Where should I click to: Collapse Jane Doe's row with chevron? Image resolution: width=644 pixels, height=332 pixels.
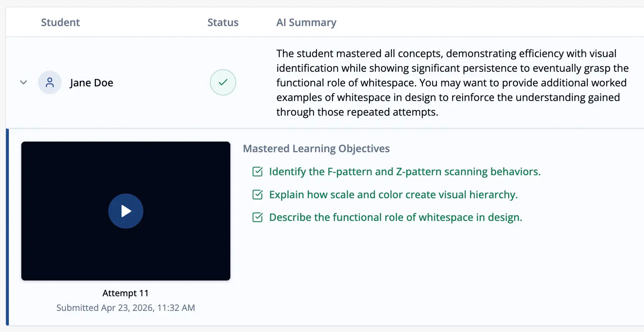pos(23,82)
